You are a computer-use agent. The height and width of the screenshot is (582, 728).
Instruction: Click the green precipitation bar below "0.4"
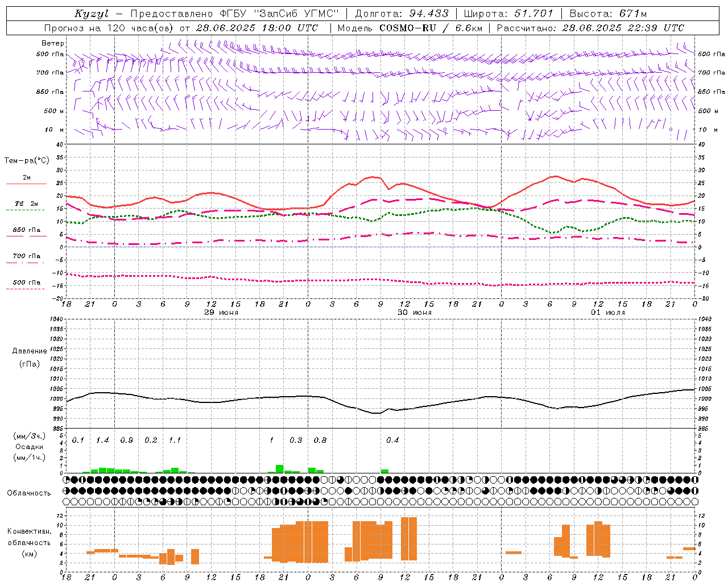coord(384,471)
